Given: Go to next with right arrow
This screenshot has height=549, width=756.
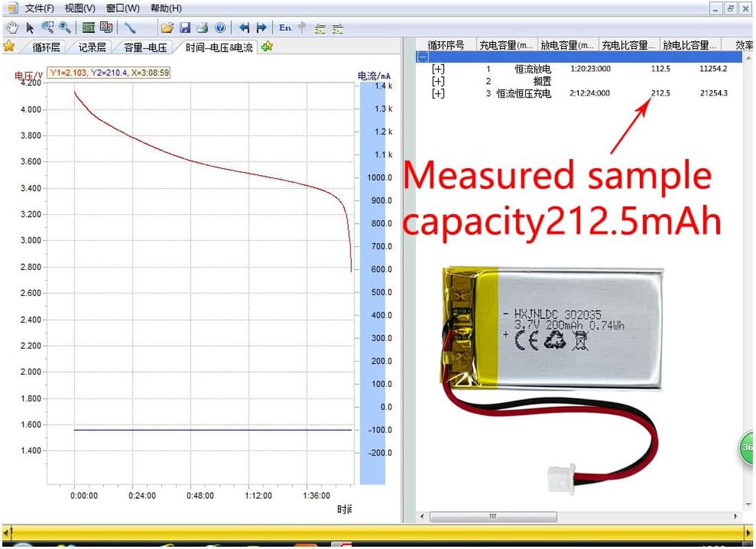Looking at the screenshot, I should 262,27.
